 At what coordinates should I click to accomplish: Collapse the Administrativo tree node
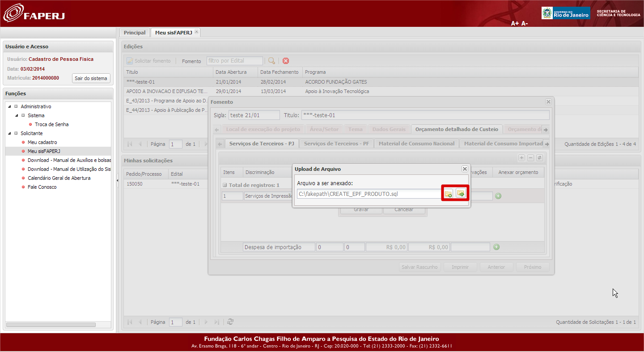[10, 106]
